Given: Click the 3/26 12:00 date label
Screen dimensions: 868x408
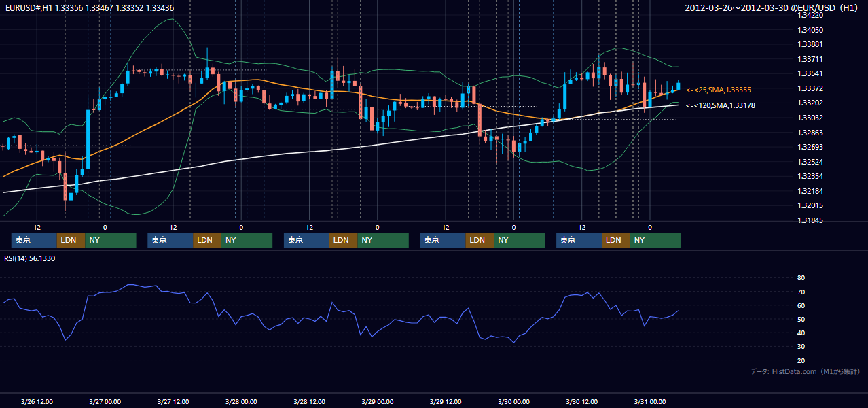Looking at the screenshot, I should (x=37, y=401).
